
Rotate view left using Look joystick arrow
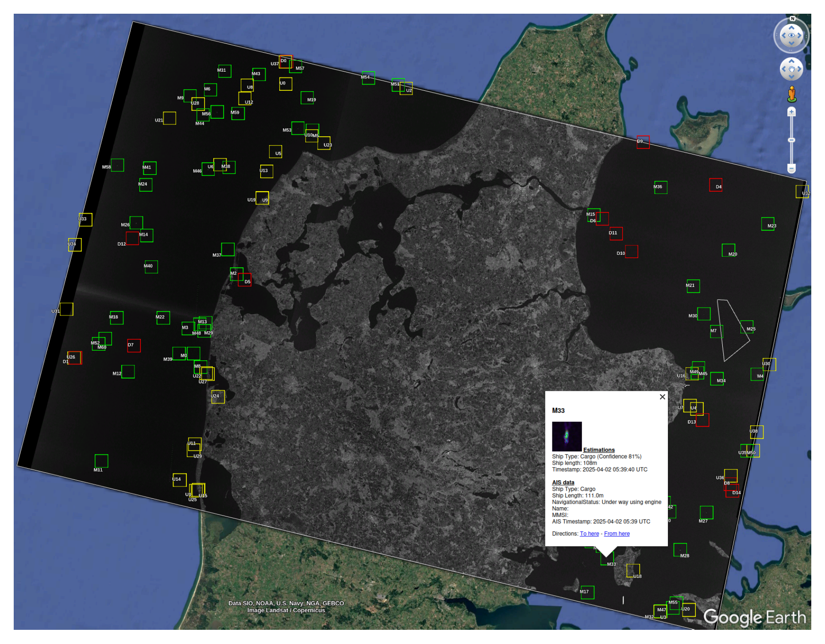pos(783,35)
